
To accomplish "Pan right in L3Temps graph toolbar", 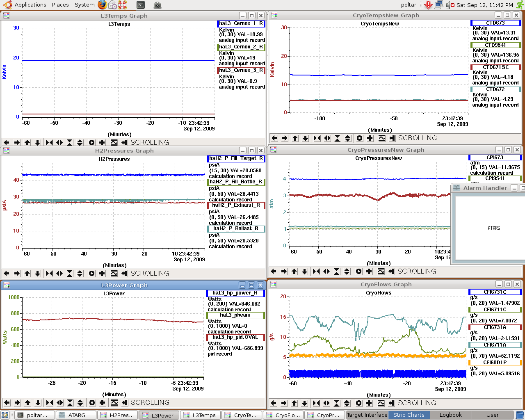I will click(17, 142).
